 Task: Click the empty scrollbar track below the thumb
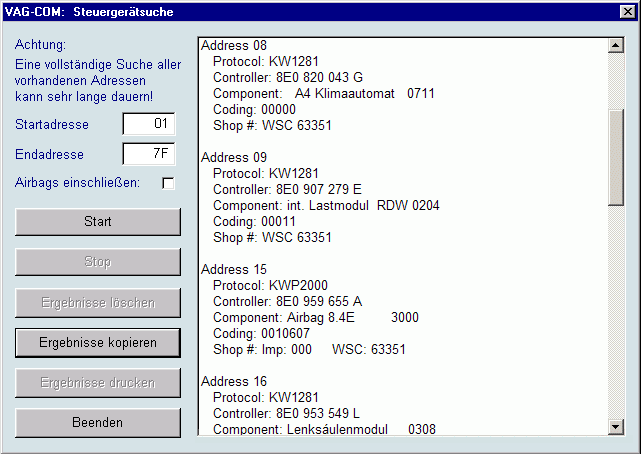(x=615, y=320)
